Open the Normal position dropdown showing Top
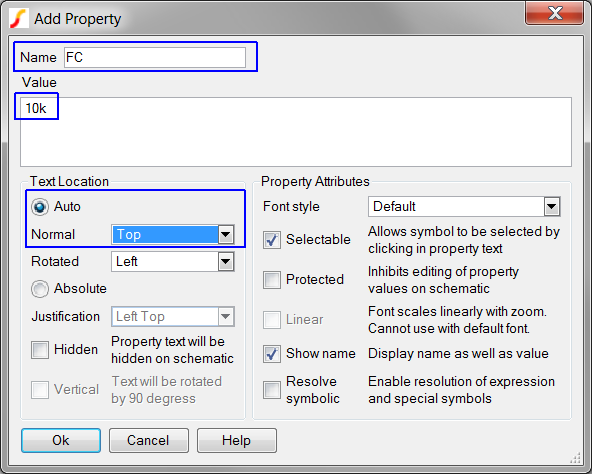The width and height of the screenshot is (592, 474). click(173, 235)
